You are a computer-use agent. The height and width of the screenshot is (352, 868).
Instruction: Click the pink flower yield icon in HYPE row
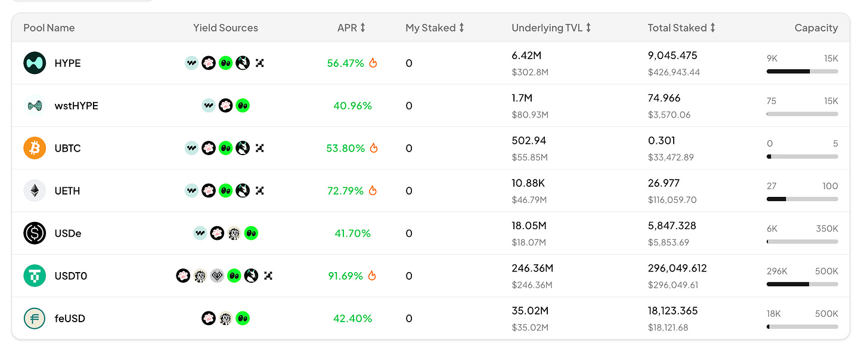pos(208,63)
